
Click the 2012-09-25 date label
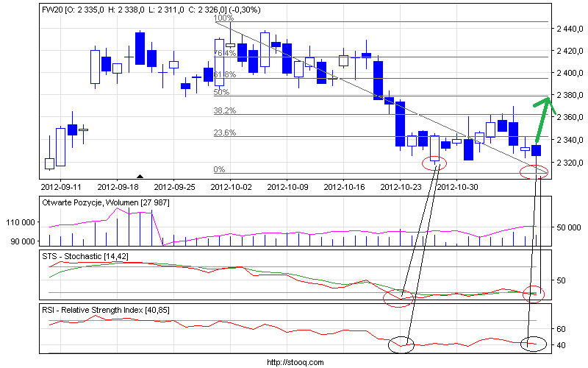pos(174,187)
